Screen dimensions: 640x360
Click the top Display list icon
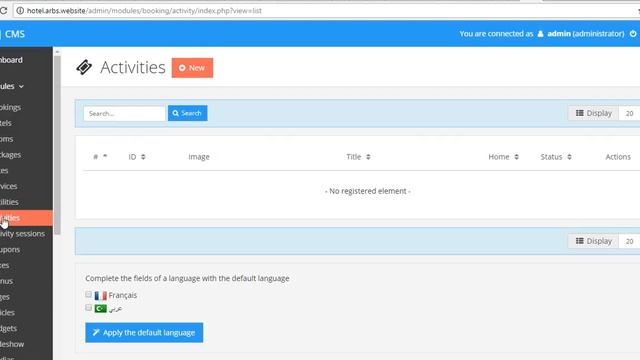click(x=580, y=113)
